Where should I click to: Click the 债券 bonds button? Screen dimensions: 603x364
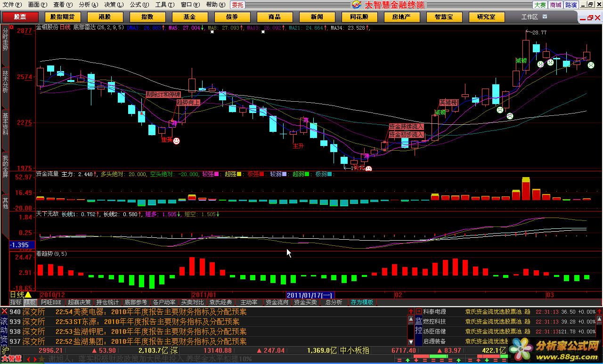click(232, 17)
